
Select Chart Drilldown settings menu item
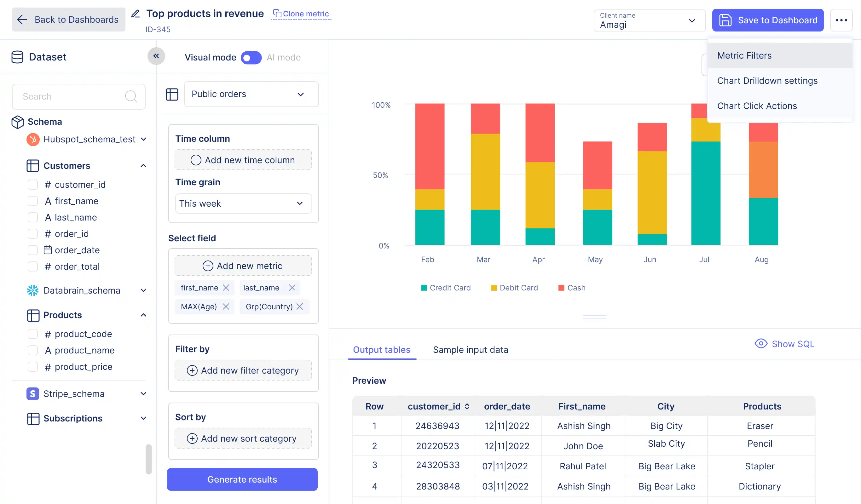click(780, 81)
